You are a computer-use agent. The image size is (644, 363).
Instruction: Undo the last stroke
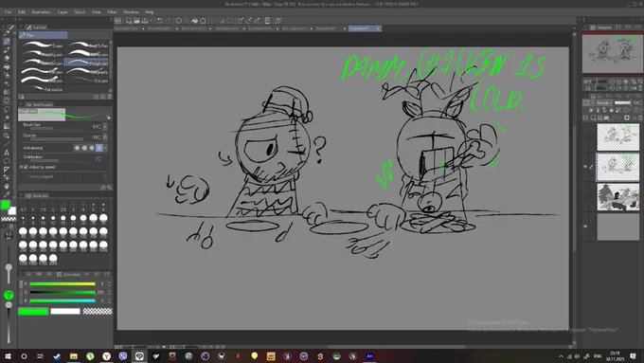point(160,21)
